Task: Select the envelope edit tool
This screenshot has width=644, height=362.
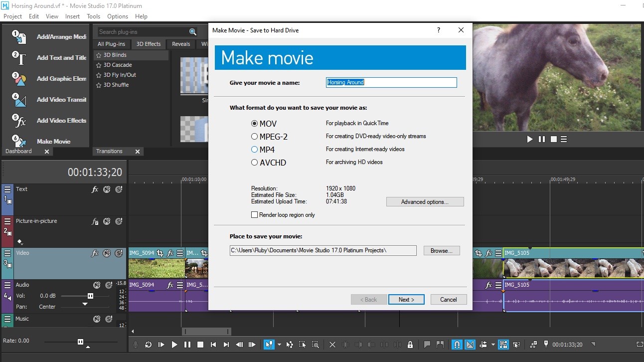Action: click(290, 345)
